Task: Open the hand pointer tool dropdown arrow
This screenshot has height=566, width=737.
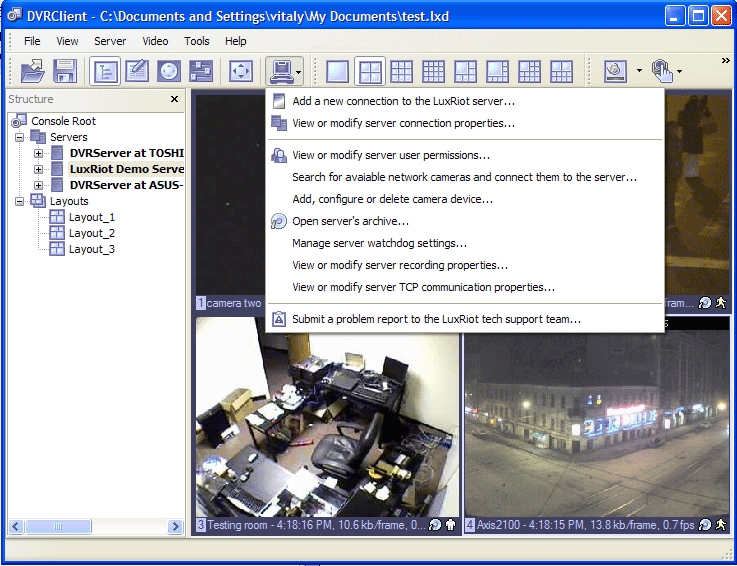Action: [x=680, y=72]
